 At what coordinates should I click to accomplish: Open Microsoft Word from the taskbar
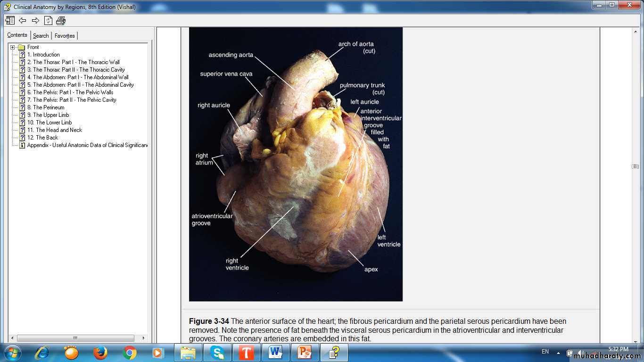coord(275,353)
